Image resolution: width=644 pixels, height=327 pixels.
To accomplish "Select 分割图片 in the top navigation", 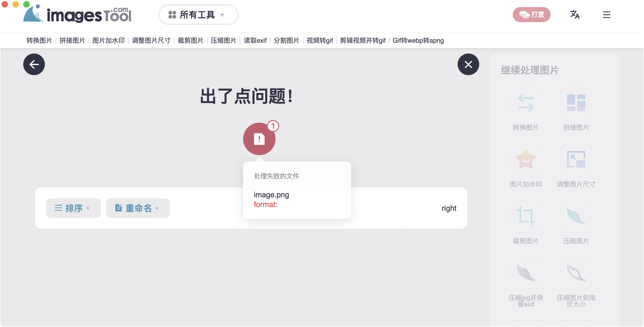I will tap(287, 40).
